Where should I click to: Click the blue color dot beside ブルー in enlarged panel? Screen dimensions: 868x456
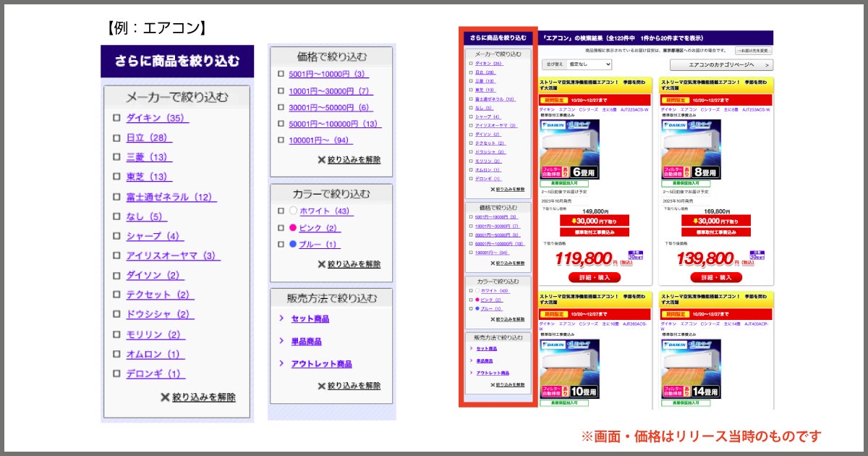(x=293, y=245)
